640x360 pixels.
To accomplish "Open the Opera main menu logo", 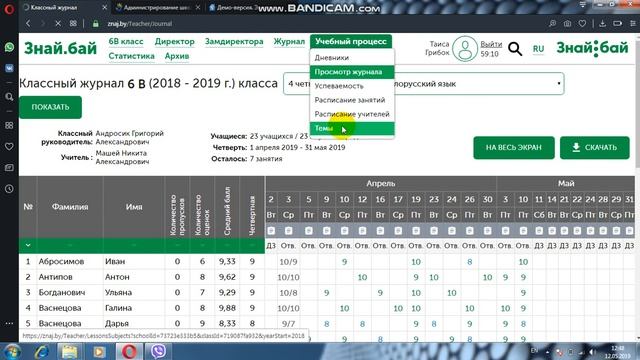I will pos(9,8).
